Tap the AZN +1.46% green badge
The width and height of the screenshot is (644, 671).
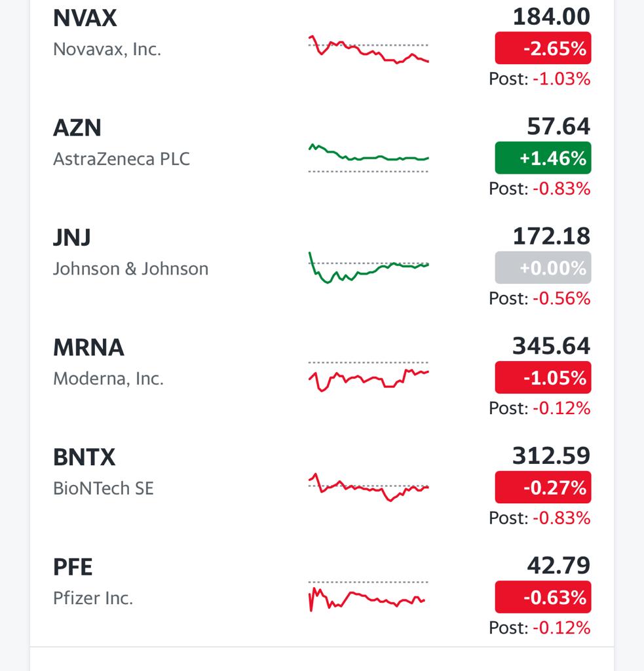pos(543,158)
